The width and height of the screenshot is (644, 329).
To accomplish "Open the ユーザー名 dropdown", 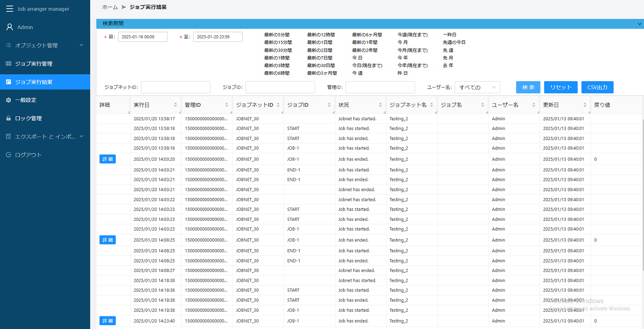I will pos(477,87).
